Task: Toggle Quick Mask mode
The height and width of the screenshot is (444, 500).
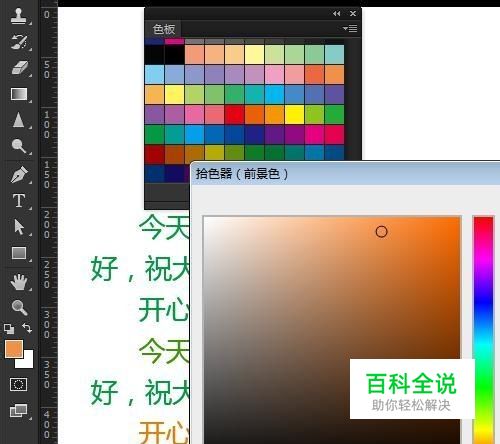Action: pyautogui.click(x=19, y=384)
